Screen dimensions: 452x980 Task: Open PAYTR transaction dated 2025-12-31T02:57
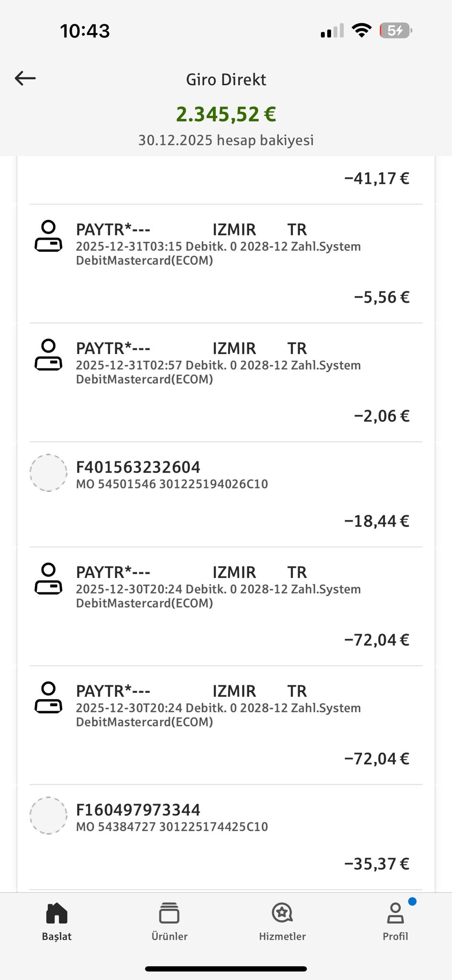[226, 382]
